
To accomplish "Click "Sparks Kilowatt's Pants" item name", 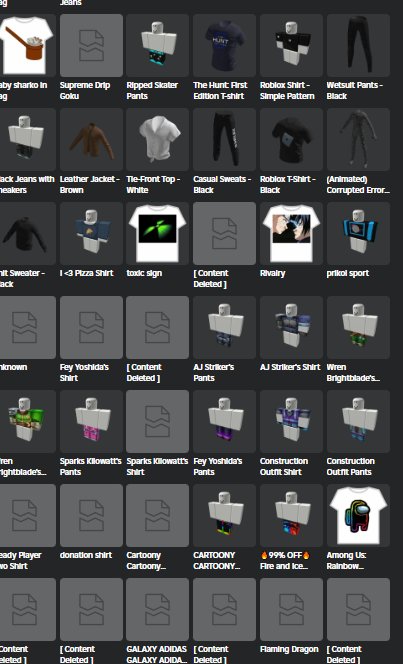I will [91, 467].
